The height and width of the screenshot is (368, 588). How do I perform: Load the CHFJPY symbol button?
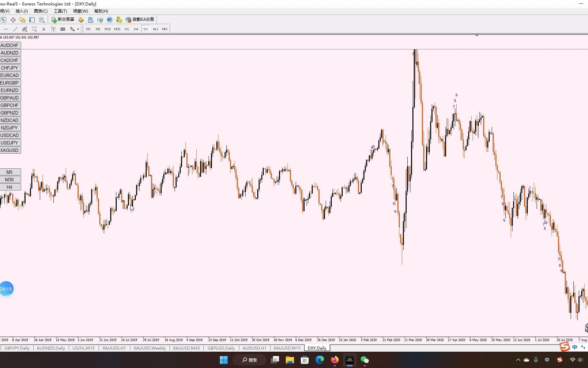[10, 68]
